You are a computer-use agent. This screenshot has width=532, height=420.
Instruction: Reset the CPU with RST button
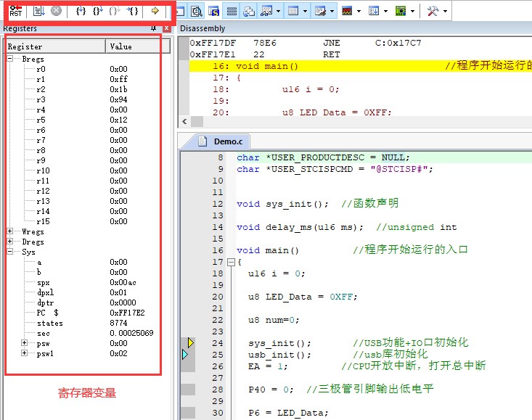point(16,11)
